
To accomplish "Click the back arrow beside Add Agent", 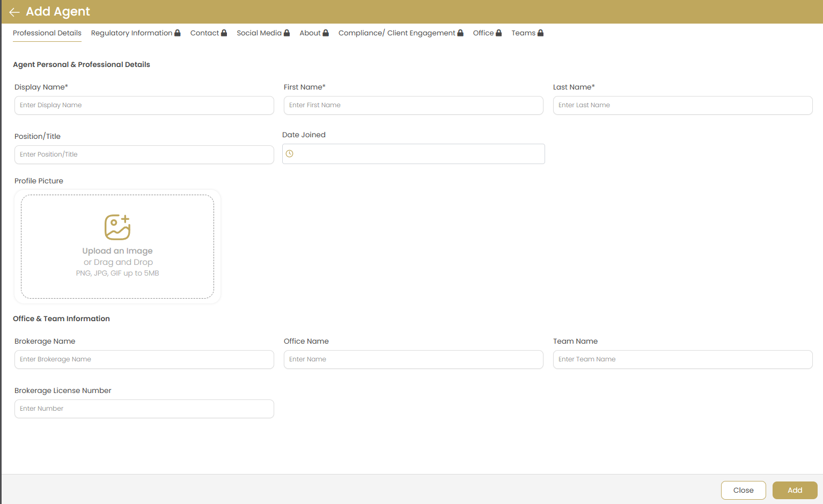I will 14,12.
